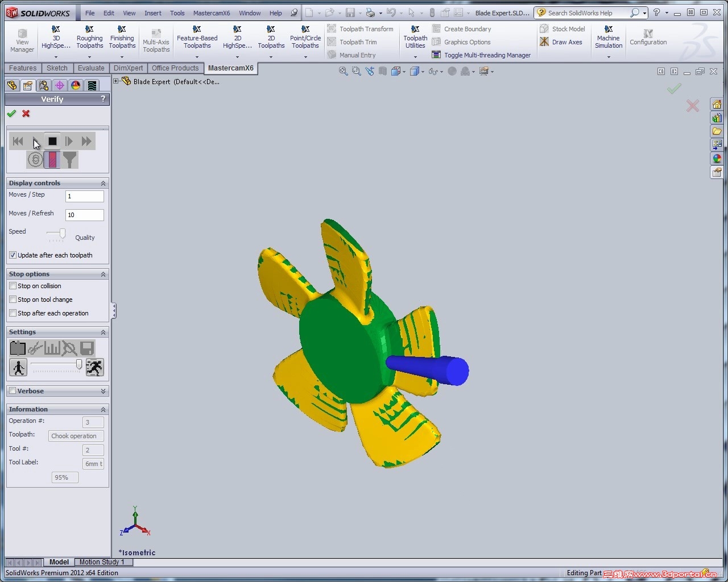
Task: Click the Zoom to Area icon
Action: point(357,71)
